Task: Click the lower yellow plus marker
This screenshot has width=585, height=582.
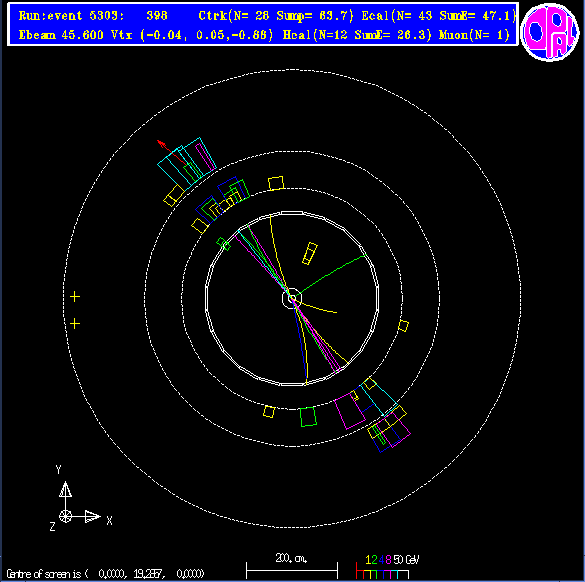Action: [75, 323]
